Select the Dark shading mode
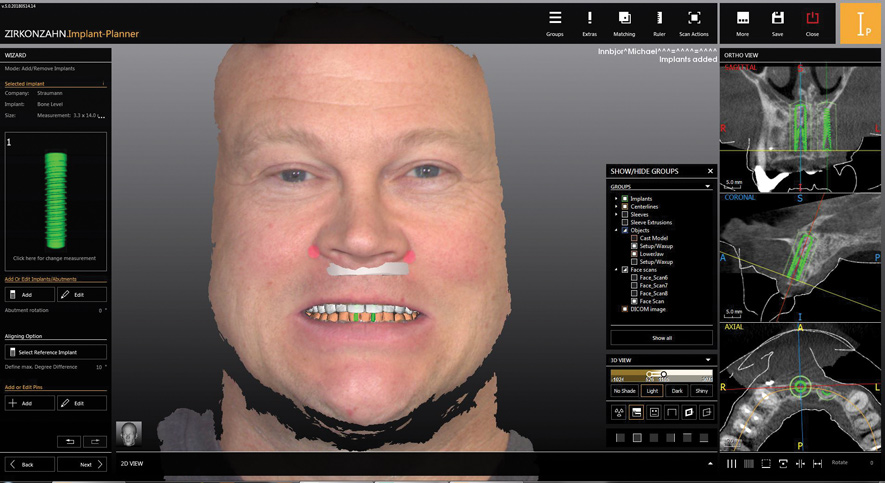Screen dimensions: 885x483 [x=675, y=391]
